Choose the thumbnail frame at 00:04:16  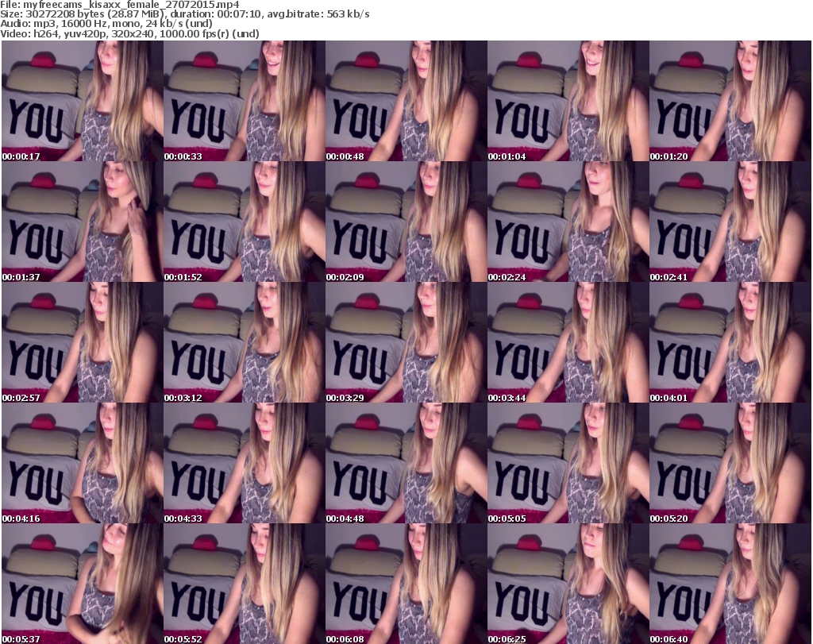coord(83,463)
